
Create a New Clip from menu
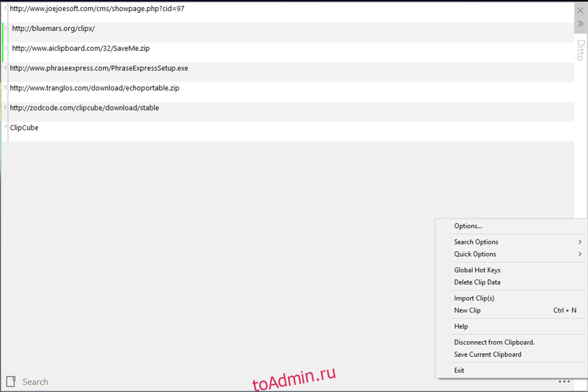click(511, 310)
